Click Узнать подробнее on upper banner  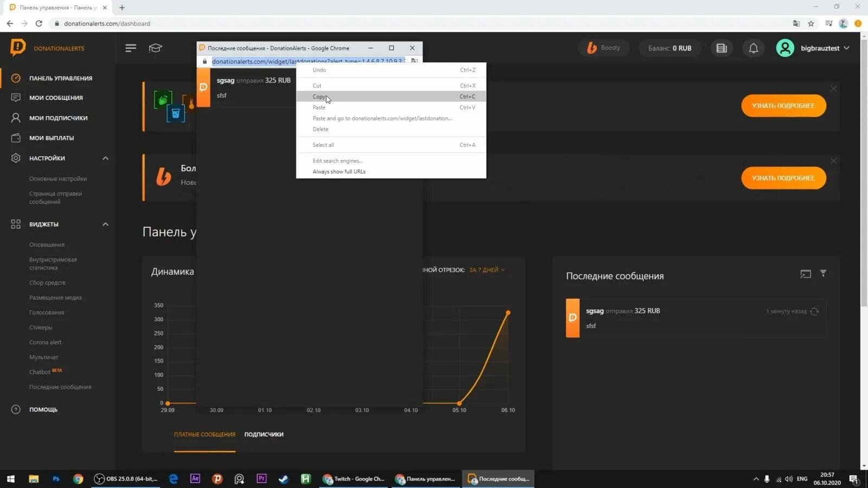point(783,106)
